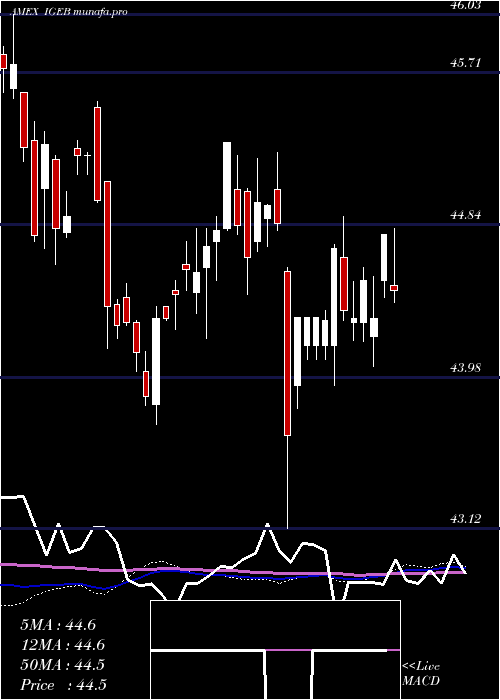Click the 46.03 price level label

pos(466,5)
